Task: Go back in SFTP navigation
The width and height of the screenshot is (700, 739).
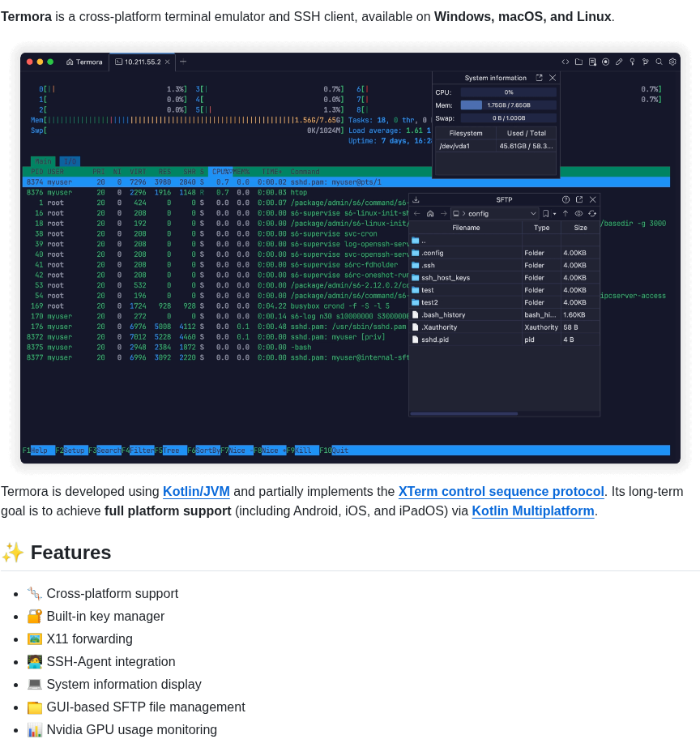Action: coord(416,213)
